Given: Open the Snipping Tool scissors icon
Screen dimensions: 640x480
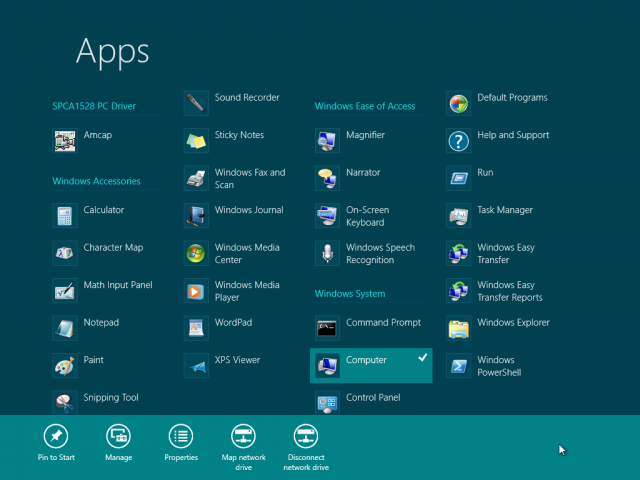Looking at the screenshot, I should [x=65, y=403].
